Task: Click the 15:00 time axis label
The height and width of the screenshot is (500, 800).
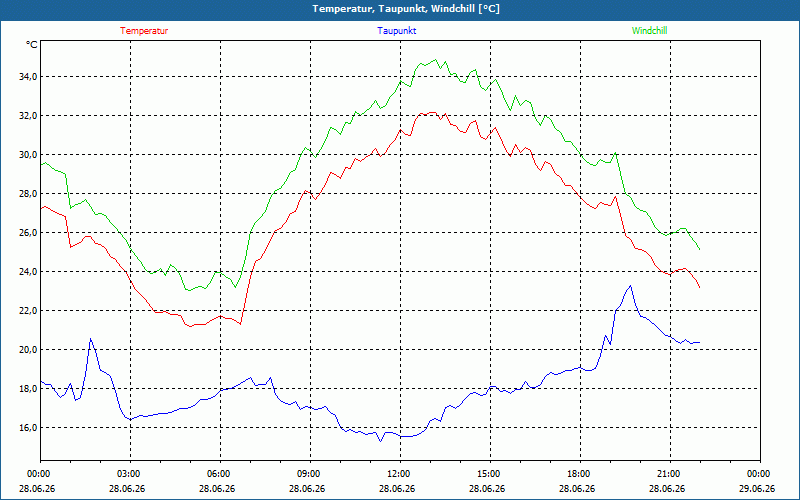Action: 490,474
